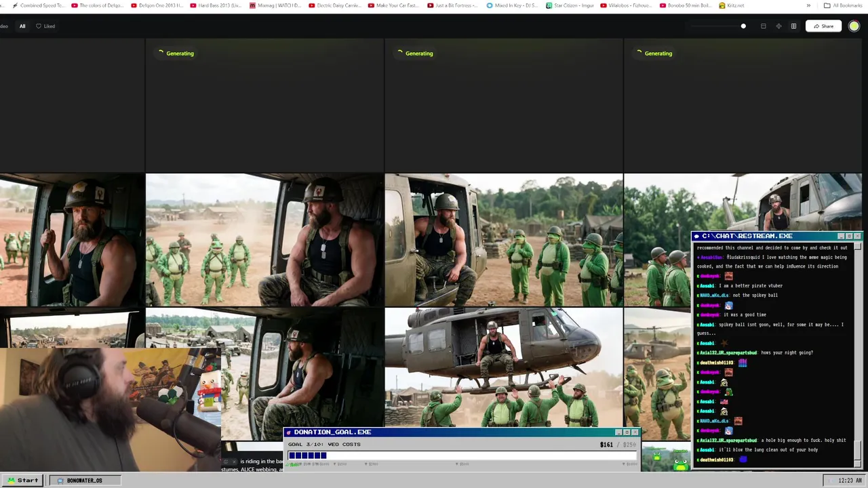Open the Make Your Car Fast bookmark
868x488 pixels.
click(x=394, y=5)
